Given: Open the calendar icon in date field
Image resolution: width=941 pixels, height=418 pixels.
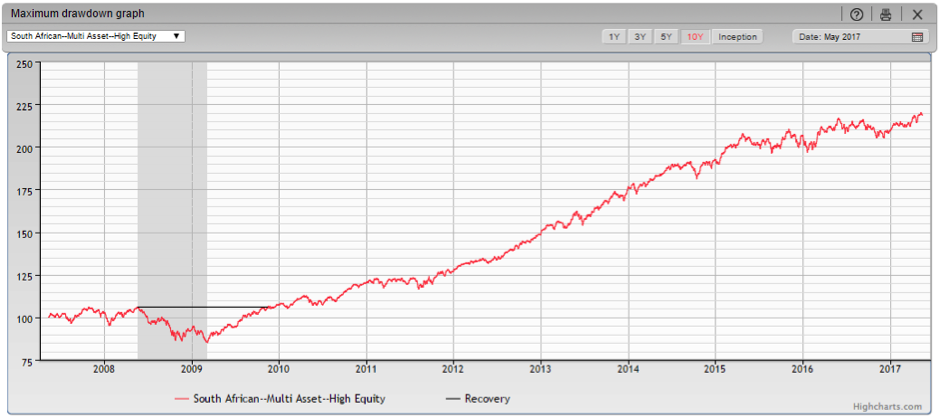Looking at the screenshot, I should click(x=917, y=37).
